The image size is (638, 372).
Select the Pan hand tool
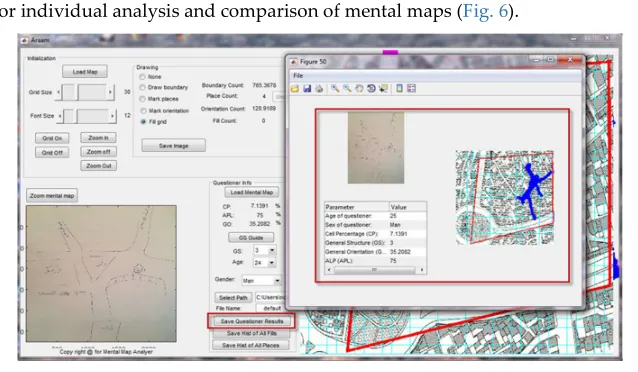point(359,88)
